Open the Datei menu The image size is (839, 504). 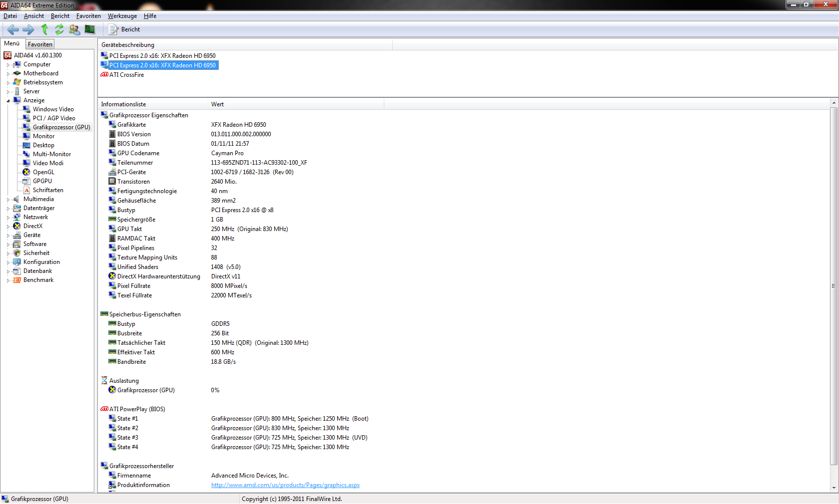coord(10,16)
